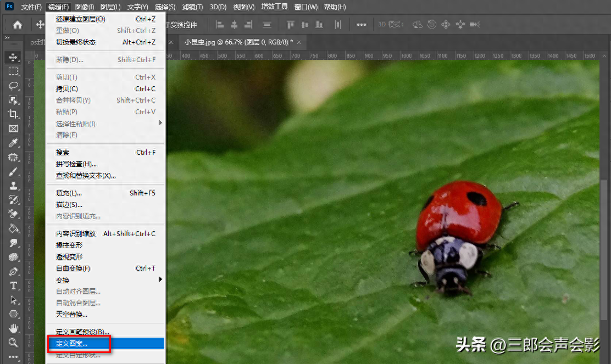Open the 视图(V) menu

click(244, 7)
